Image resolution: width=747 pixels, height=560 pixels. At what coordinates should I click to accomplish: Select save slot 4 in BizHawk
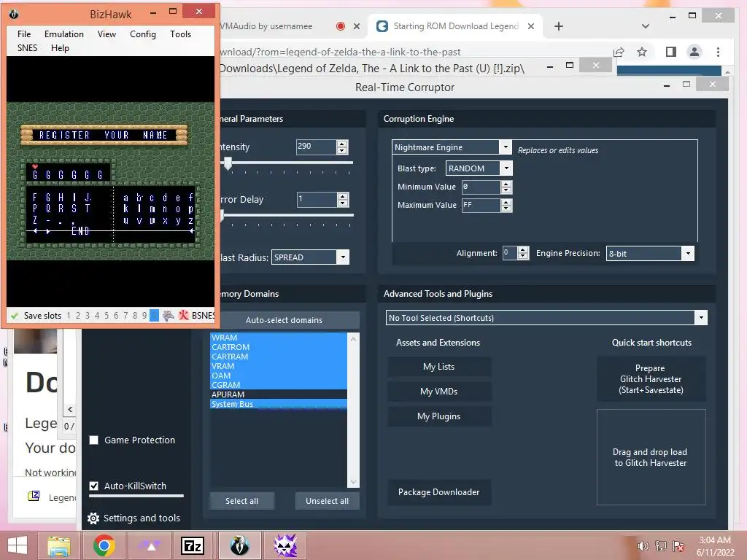97,315
